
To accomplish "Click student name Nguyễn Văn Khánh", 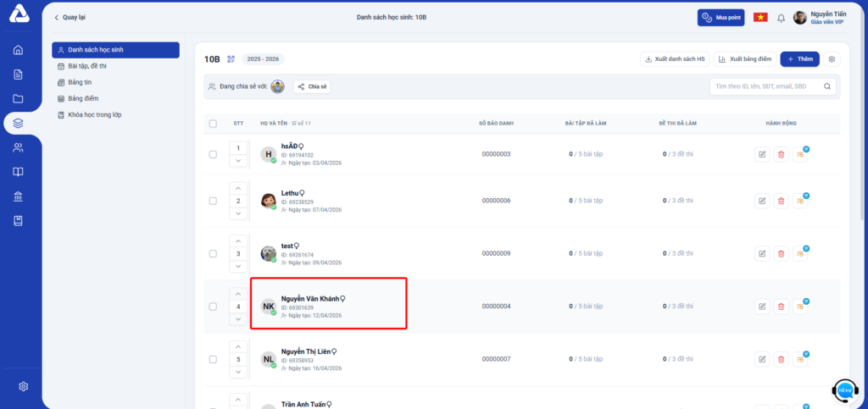I will tap(310, 298).
